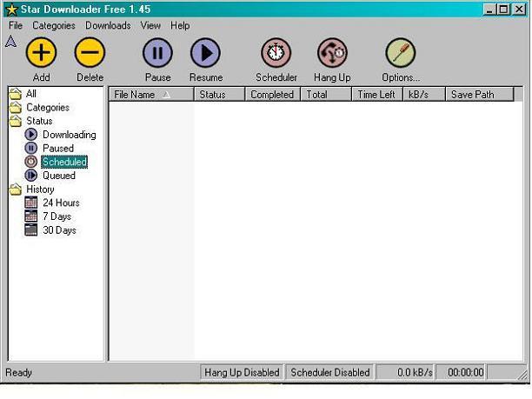
Task: Select the All tree item label
Action: pos(31,94)
